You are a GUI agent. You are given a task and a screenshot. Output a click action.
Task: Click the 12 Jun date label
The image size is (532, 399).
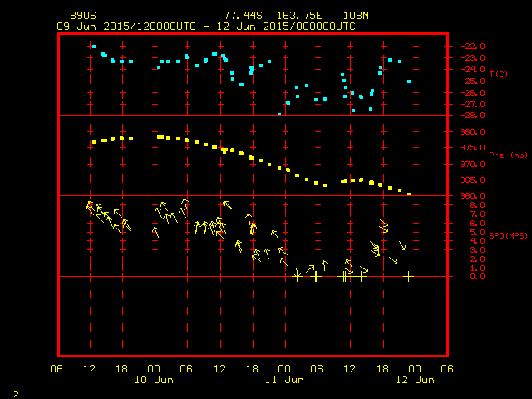point(415,380)
